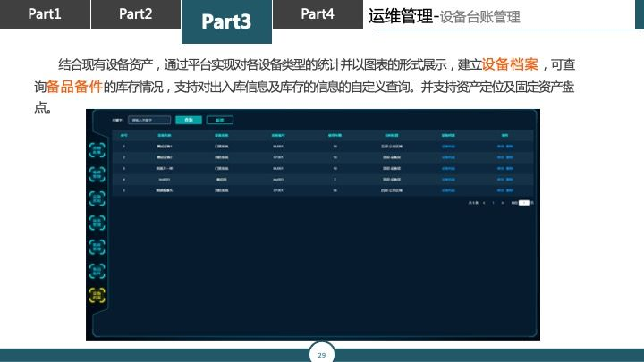Switch to the Part4 tab

pyautogui.click(x=318, y=14)
